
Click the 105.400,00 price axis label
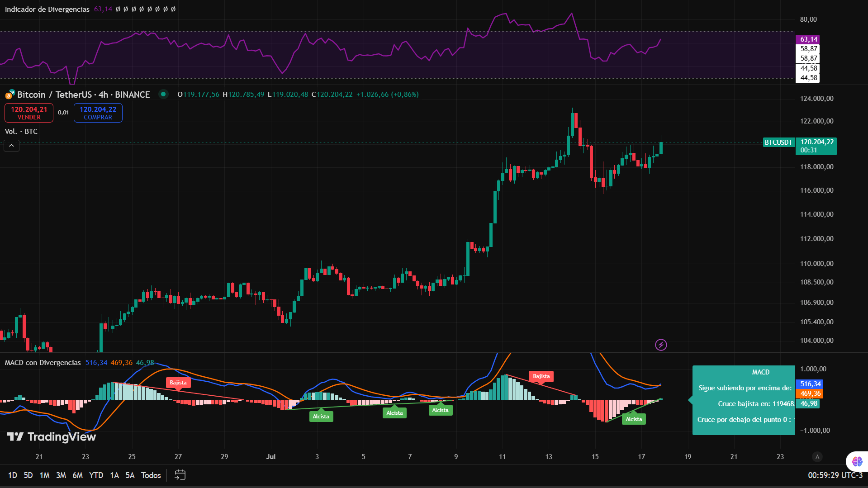coord(817,322)
